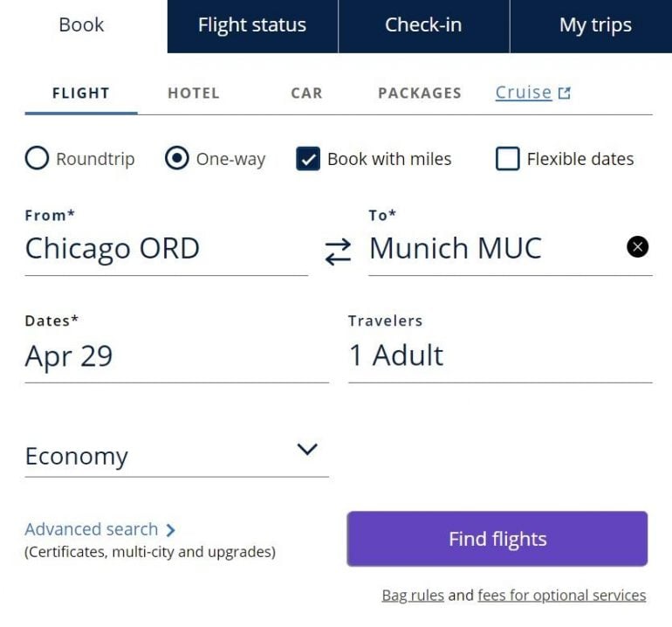Go to the My trips tab
The width and height of the screenshot is (672, 627).
click(595, 25)
